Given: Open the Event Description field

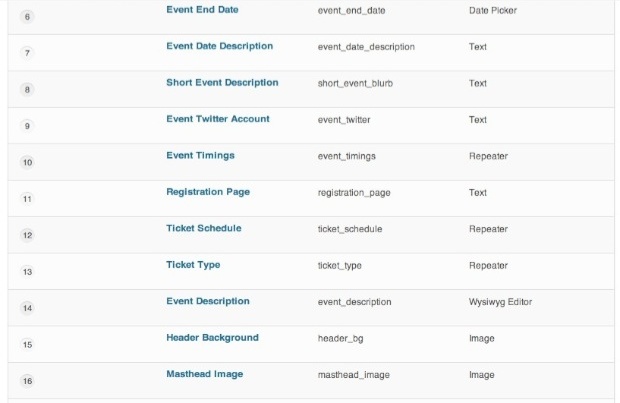Looking at the screenshot, I should (x=208, y=301).
